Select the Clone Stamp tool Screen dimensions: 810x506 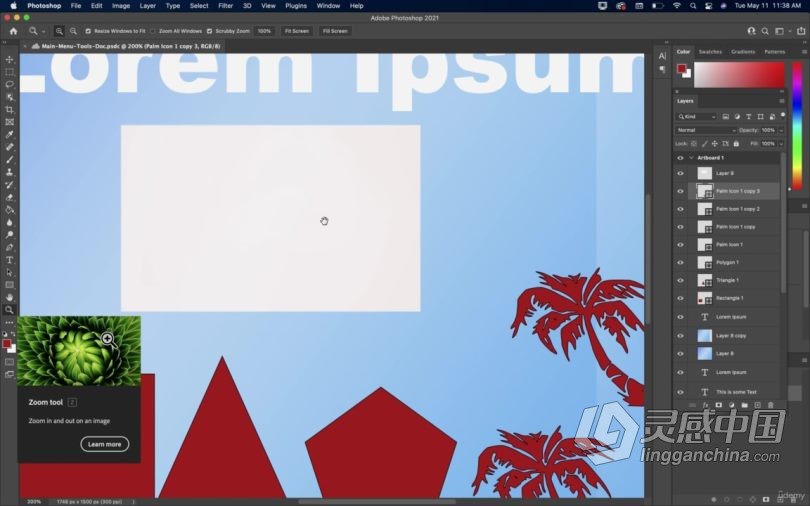coord(9,172)
